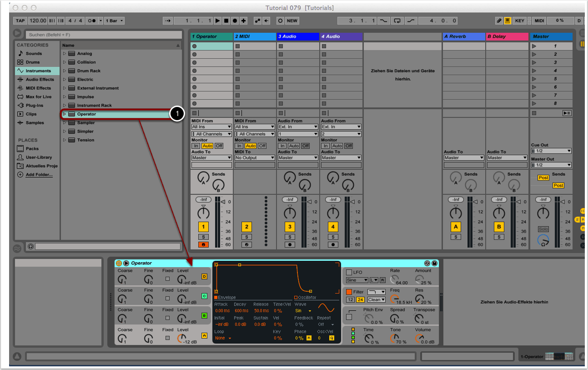588x370 pixels.
Task: Click the Operator Volume knob
Action: (419, 338)
